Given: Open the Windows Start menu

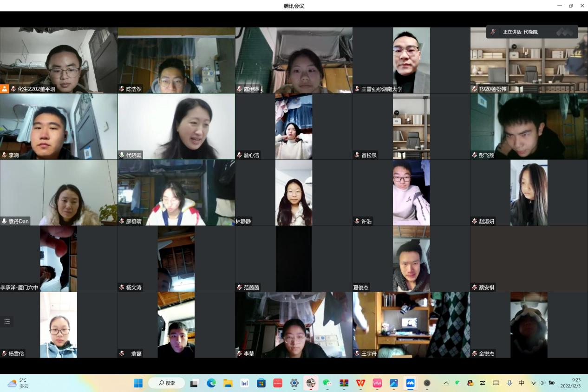Looking at the screenshot, I should pyautogui.click(x=138, y=383).
